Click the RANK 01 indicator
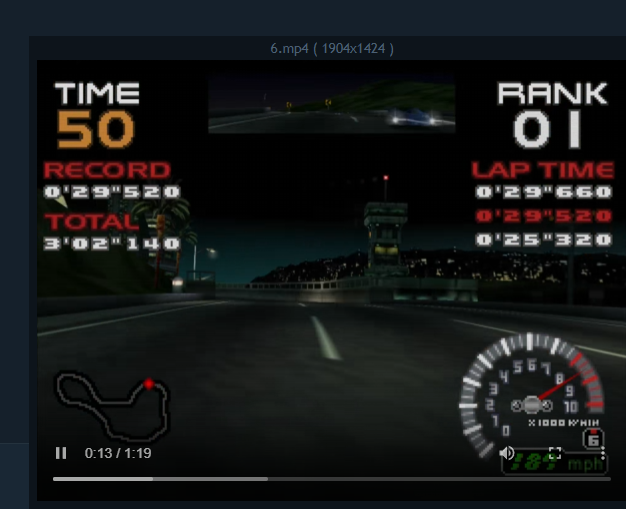 [552, 115]
